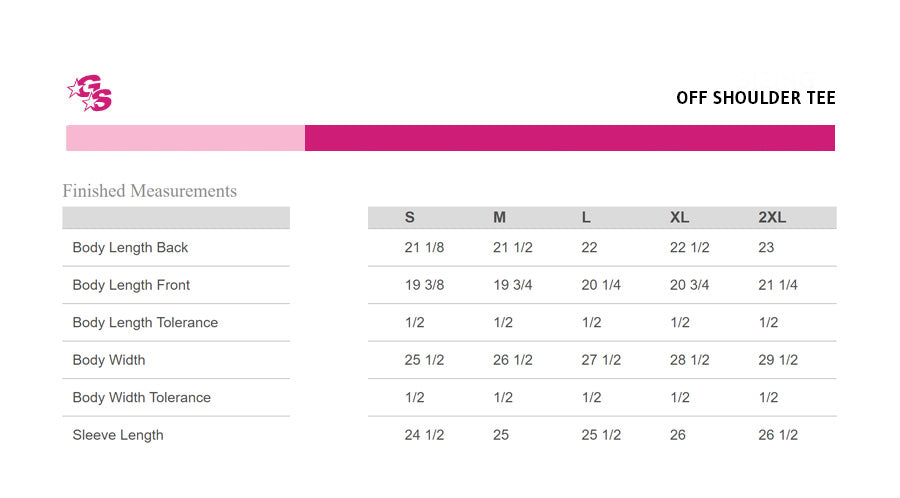Click the OFF SHOULDER TEE title
The image size is (900, 498).
tap(755, 98)
